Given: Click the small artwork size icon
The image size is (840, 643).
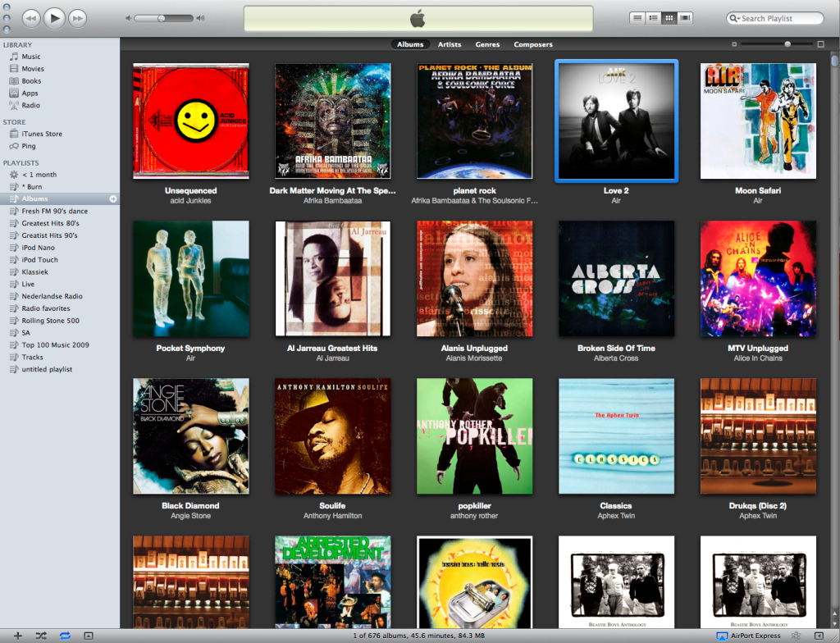Looking at the screenshot, I should click(x=734, y=44).
